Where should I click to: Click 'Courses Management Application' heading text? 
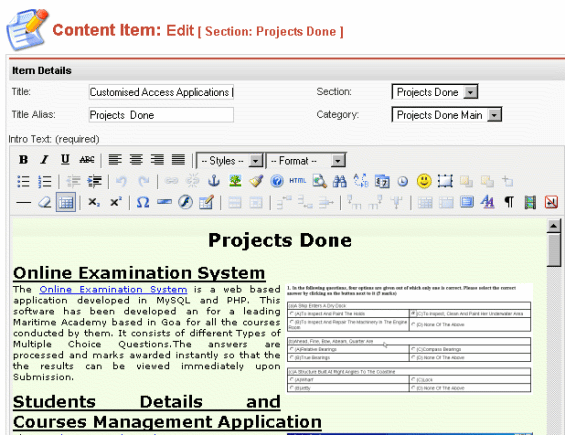pos(167,422)
